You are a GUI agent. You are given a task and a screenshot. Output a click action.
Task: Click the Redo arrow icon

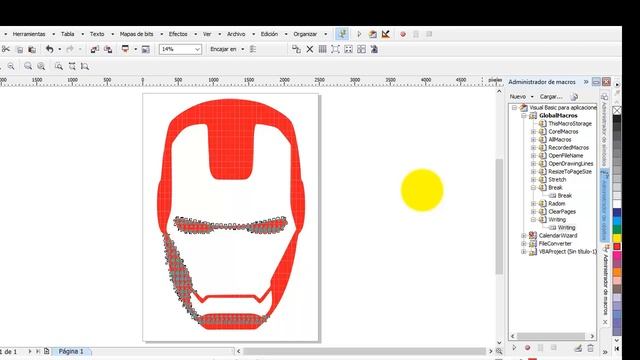coord(70,49)
